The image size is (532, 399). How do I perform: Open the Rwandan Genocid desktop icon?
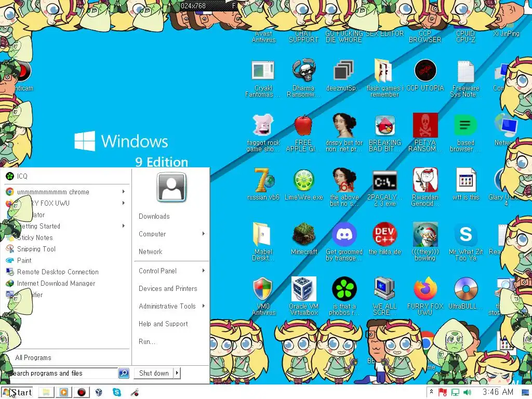[425, 180]
